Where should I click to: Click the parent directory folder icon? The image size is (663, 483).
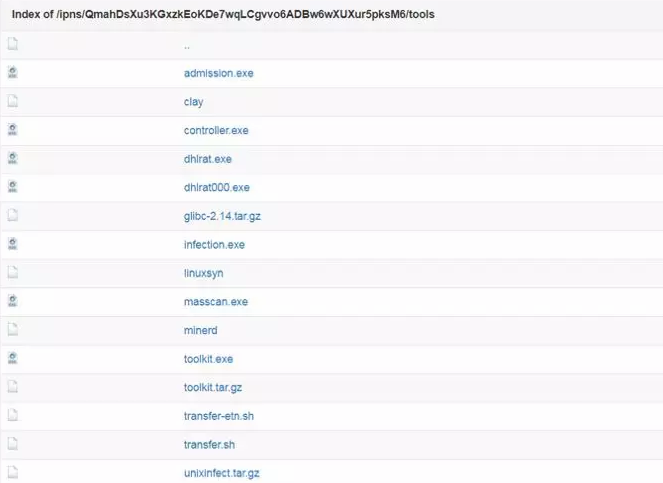coord(13,44)
